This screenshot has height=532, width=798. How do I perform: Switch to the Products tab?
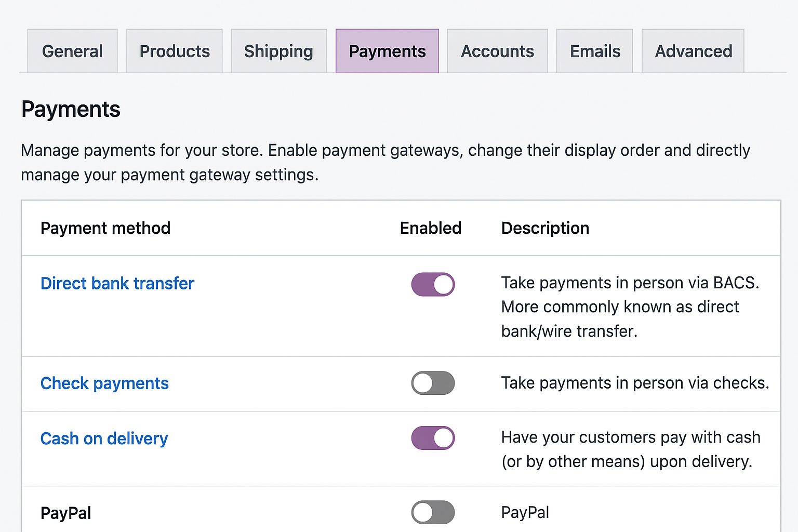point(175,51)
